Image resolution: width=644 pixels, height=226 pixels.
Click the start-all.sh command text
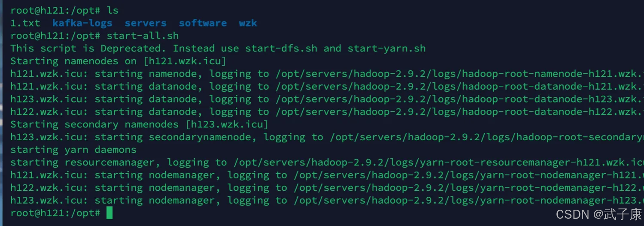tap(143, 36)
